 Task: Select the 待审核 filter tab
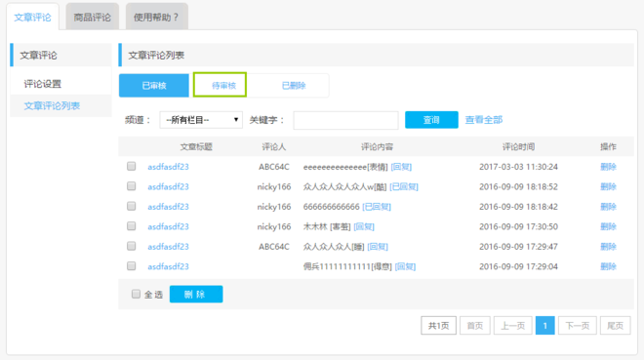click(x=223, y=86)
